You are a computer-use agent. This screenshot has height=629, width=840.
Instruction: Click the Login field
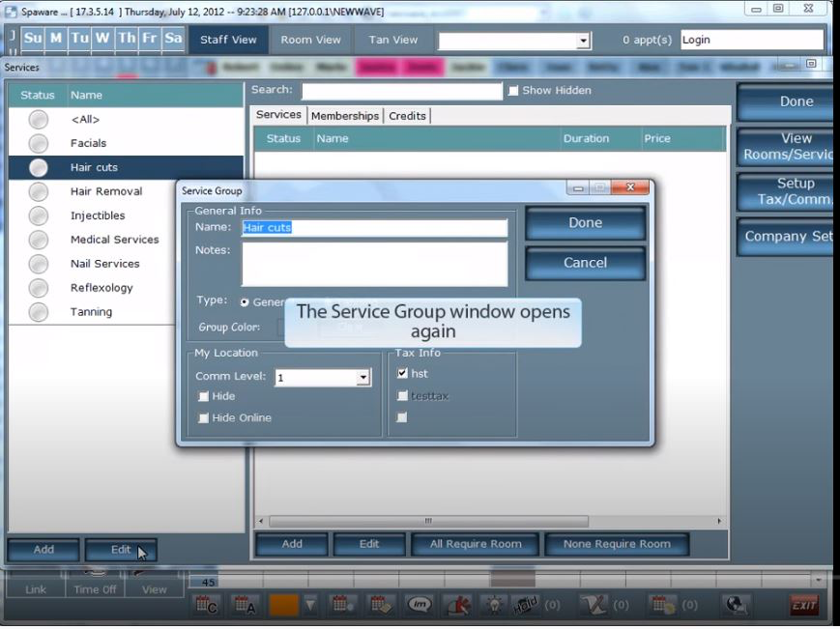pyautogui.click(x=752, y=40)
